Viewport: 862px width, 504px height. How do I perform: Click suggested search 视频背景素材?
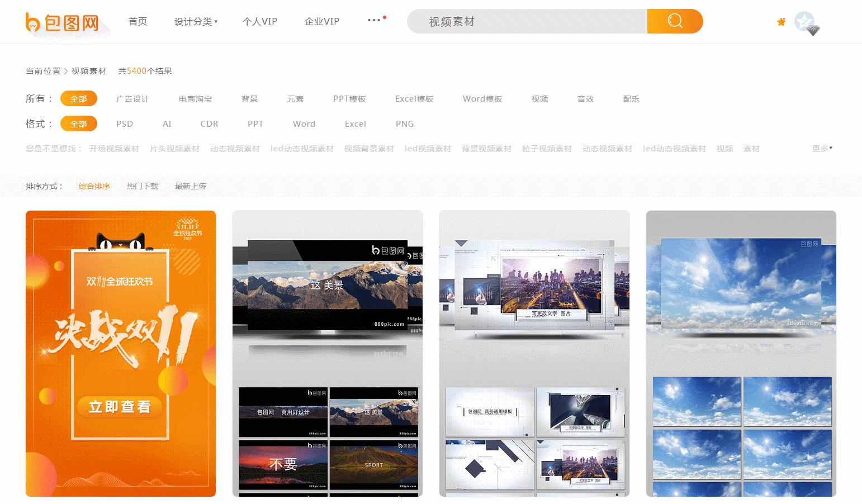[369, 149]
